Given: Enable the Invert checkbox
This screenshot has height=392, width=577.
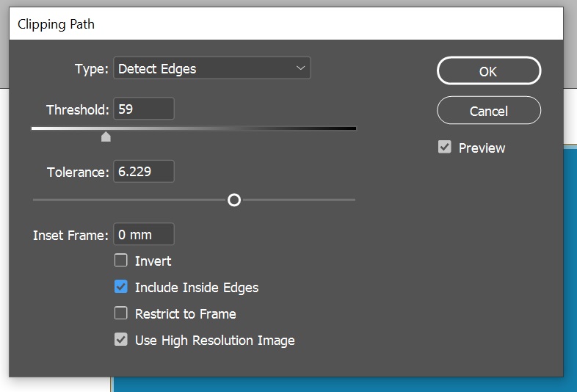Looking at the screenshot, I should pos(121,261).
